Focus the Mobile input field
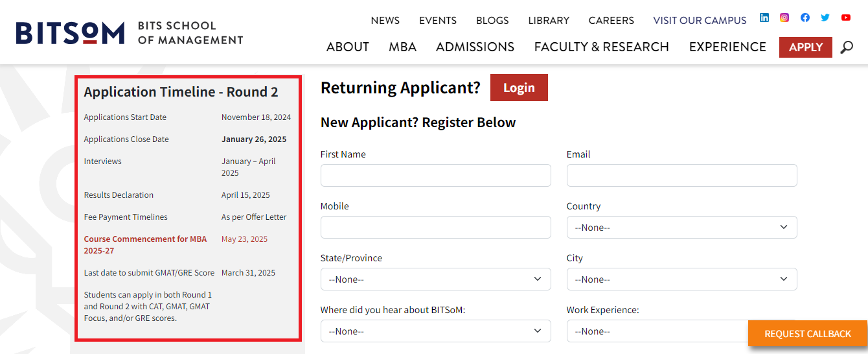Screen dimensions: 868x354 (x=436, y=228)
